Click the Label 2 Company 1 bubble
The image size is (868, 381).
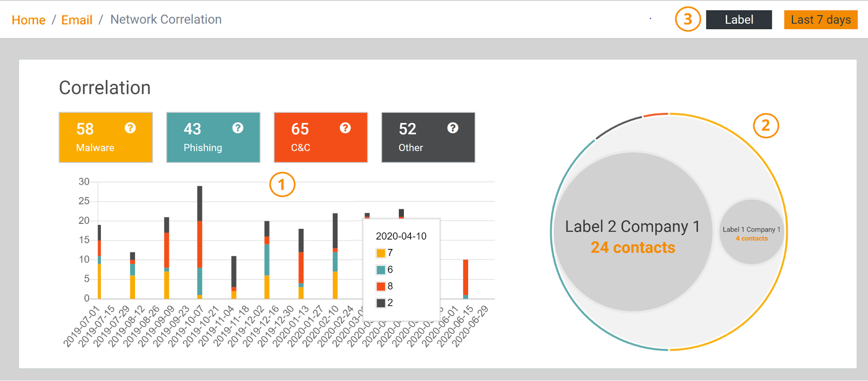pos(633,232)
